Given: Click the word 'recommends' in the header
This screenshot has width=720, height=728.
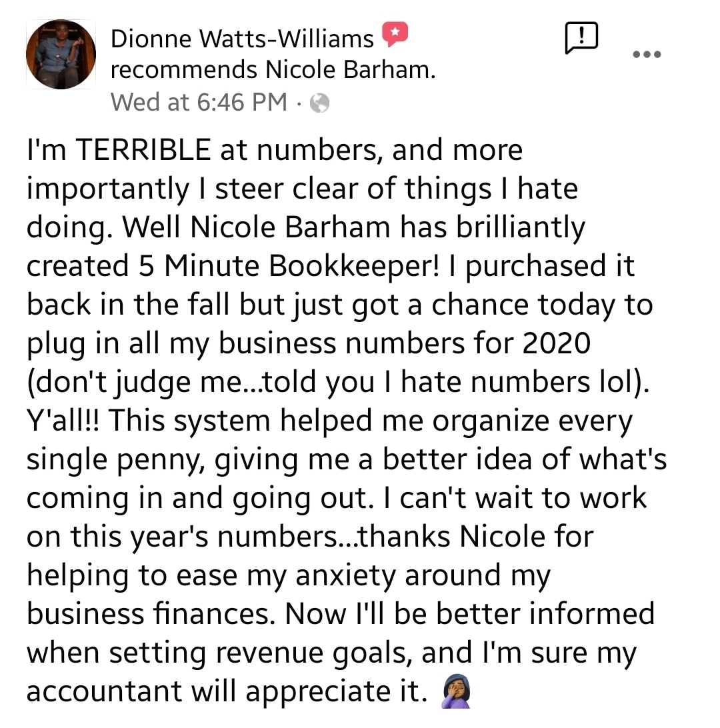Looking at the screenshot, I should coord(184,70).
